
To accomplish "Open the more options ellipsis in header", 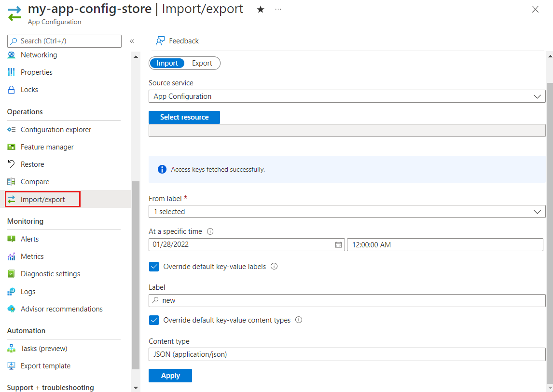I will point(278,9).
